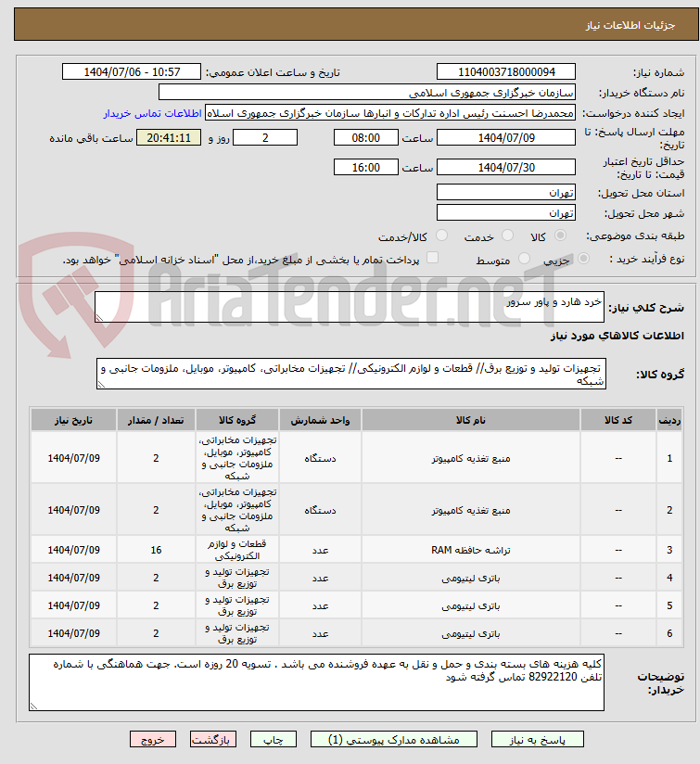Screen dimensions: 700x764
Task: Click the شماره نیاز number field
Action: pyautogui.click(x=505, y=72)
